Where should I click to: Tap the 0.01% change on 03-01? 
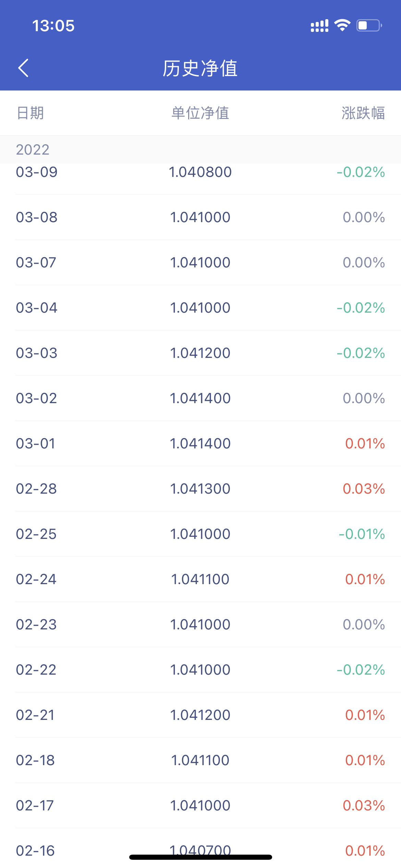[x=365, y=444]
